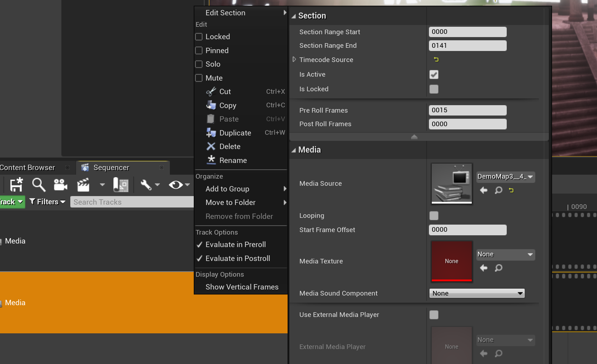
Task: Click the magnifier browse icon in Sequencer toolbar
Action: coord(39,185)
